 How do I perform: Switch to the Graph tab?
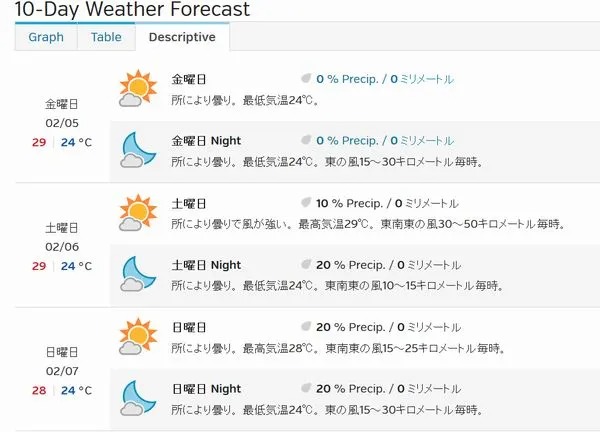point(46,37)
